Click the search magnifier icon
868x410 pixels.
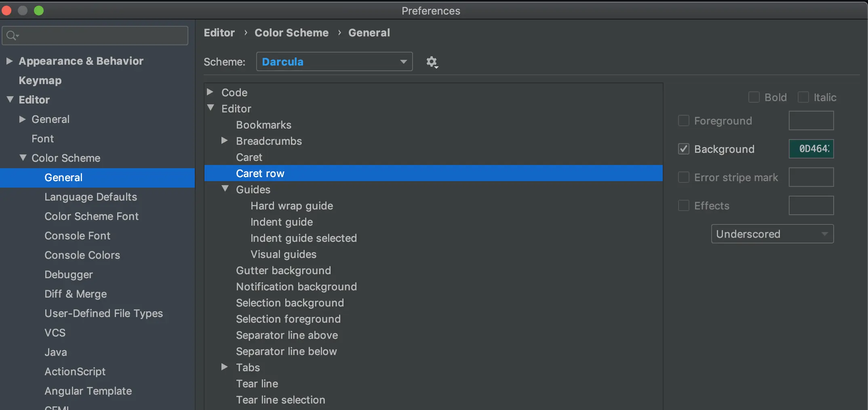[12, 36]
